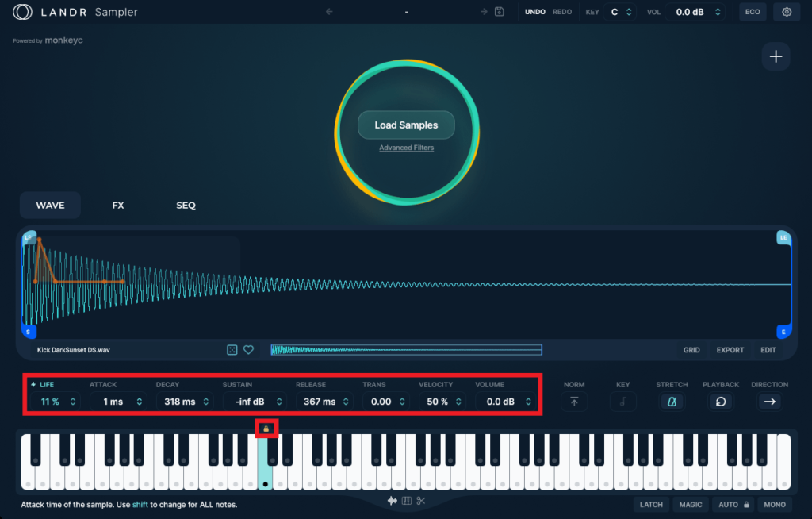
Task: Click the LANDR circular logo
Action: (22, 12)
